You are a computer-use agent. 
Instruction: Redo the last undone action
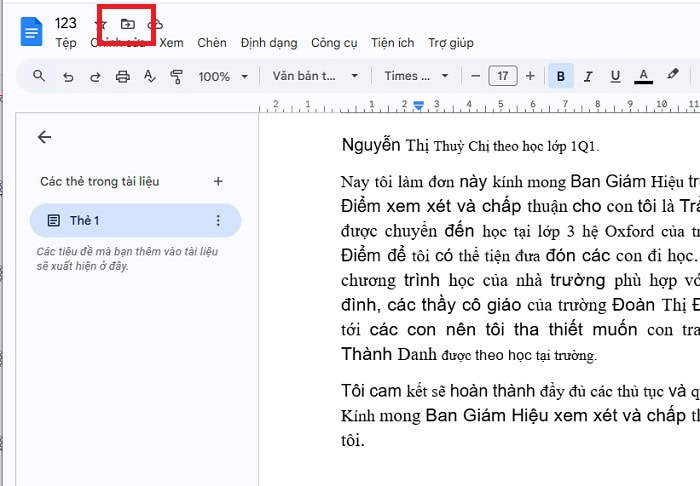[95, 76]
